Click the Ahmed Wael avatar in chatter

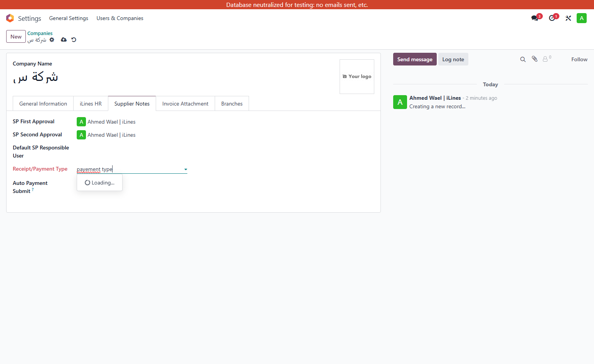coord(400,102)
